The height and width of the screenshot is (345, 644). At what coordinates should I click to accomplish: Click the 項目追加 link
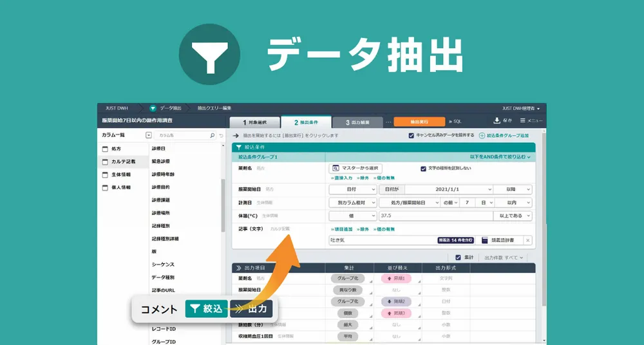(x=341, y=230)
